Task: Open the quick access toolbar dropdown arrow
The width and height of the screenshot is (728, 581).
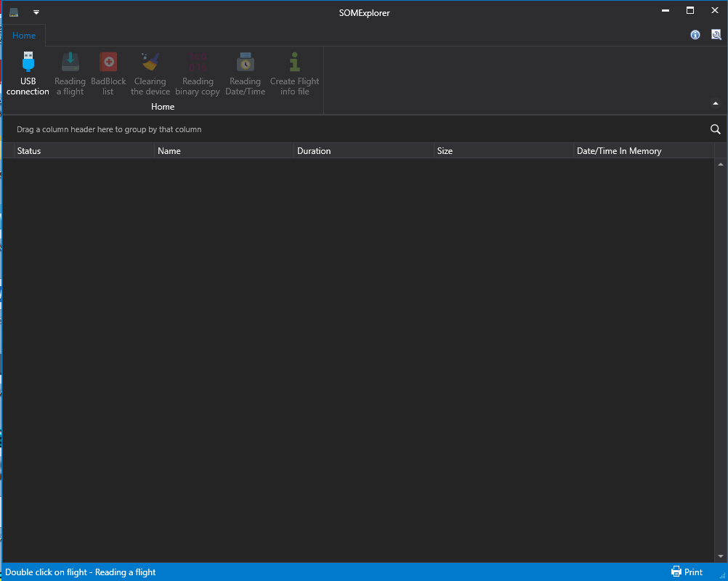Action: pyautogui.click(x=36, y=12)
